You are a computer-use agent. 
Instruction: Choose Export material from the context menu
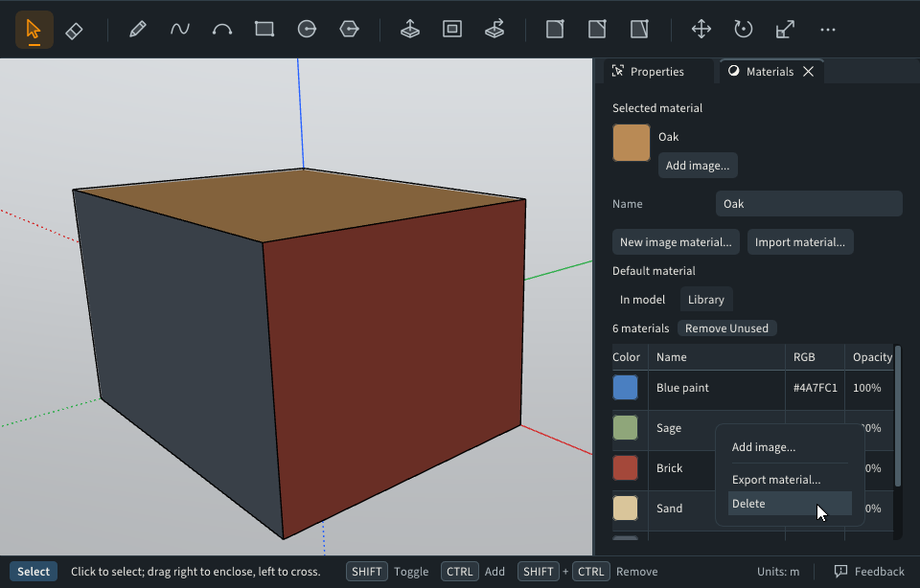(x=790, y=480)
